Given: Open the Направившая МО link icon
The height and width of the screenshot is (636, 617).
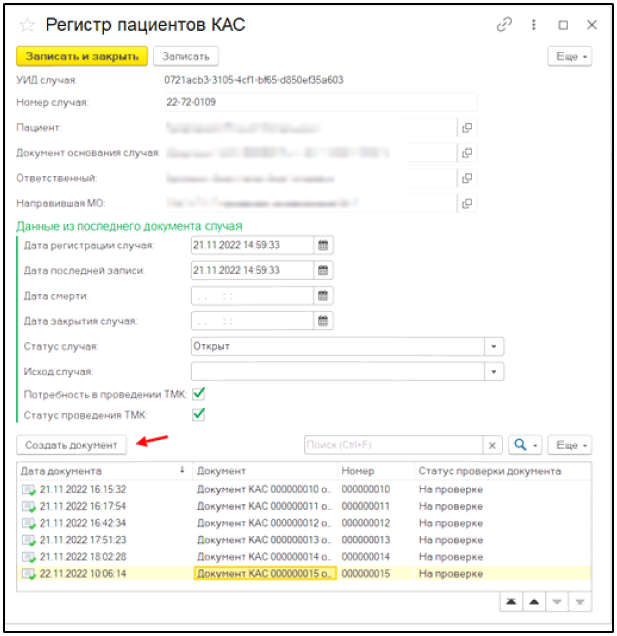Looking at the screenshot, I should click(x=466, y=203).
